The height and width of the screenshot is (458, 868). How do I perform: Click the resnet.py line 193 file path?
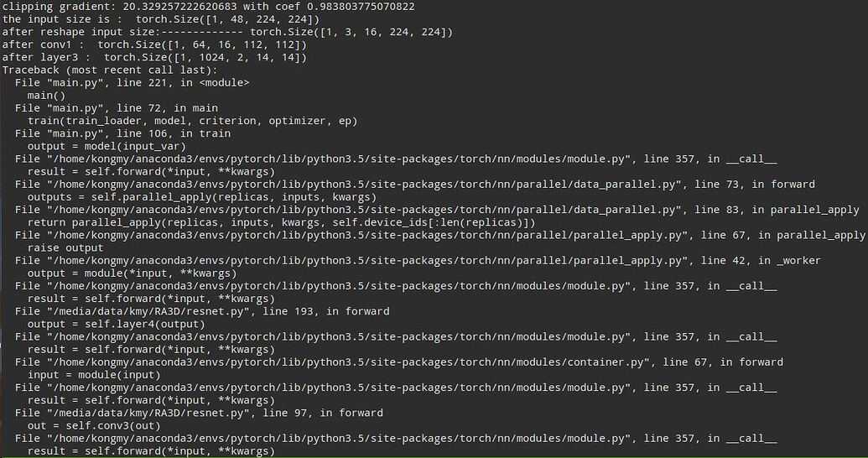[201, 311]
